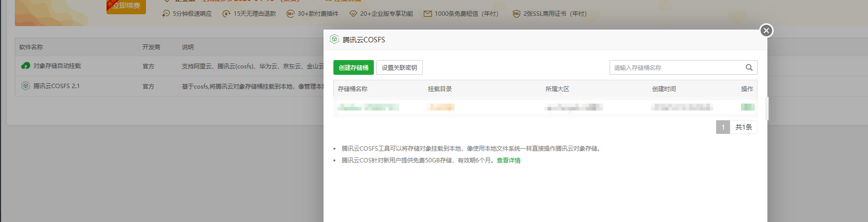
Task: Click the 所属大区 column header
Action: pos(557,89)
